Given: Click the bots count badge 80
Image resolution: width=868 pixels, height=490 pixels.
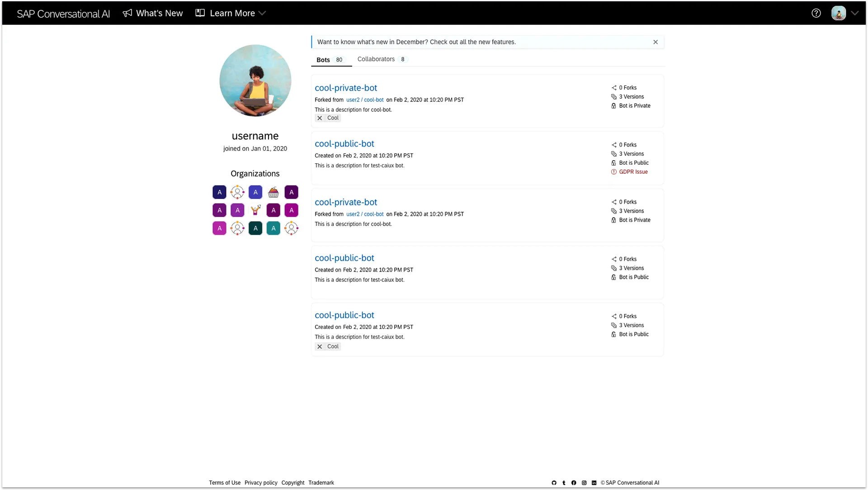Looking at the screenshot, I should pos(339,60).
